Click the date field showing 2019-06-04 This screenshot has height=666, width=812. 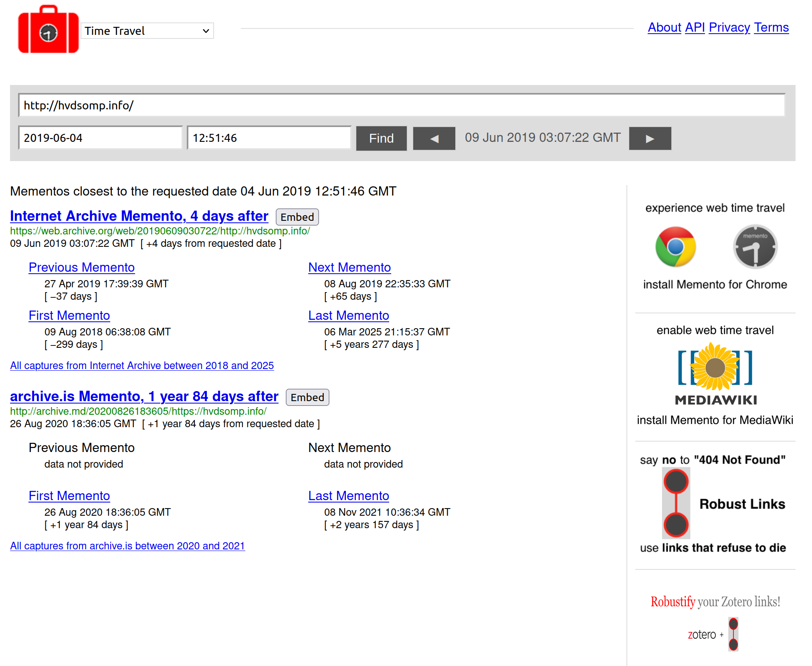[100, 138]
